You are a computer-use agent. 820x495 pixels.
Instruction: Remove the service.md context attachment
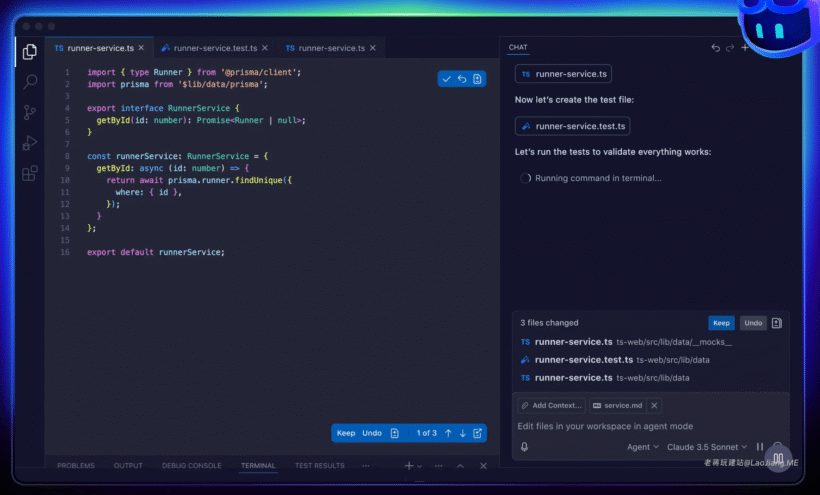tap(654, 406)
